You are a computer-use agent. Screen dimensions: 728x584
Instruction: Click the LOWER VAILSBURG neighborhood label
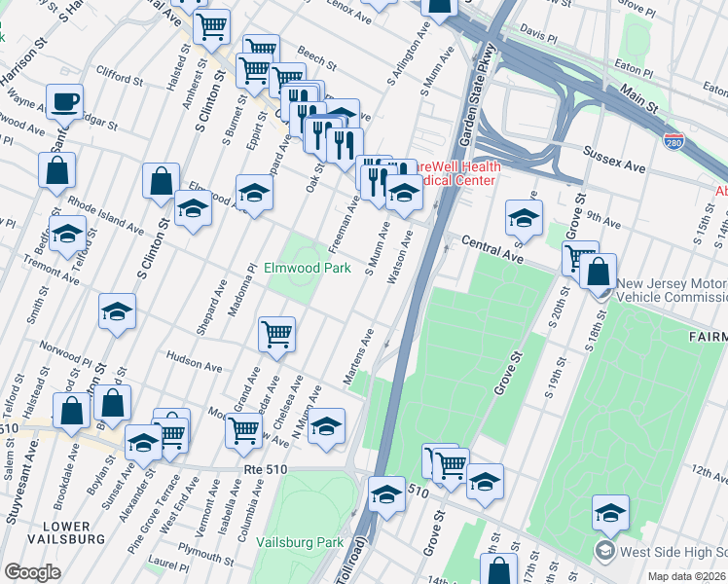(x=66, y=533)
